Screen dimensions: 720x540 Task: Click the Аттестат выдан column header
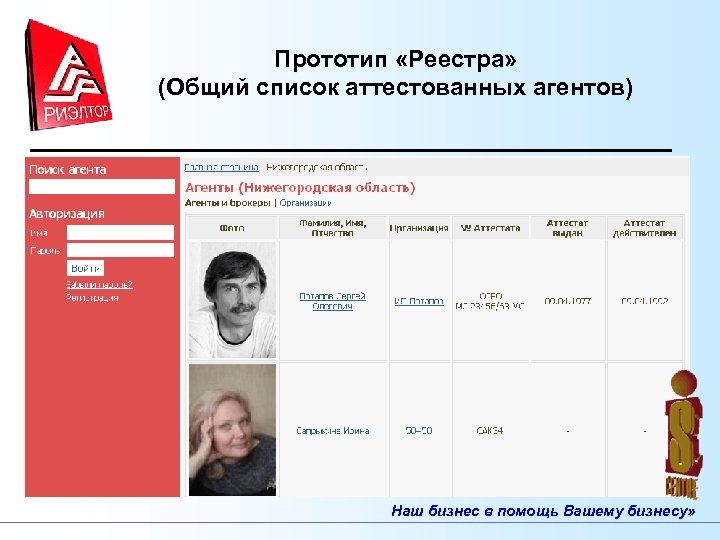coord(568,228)
